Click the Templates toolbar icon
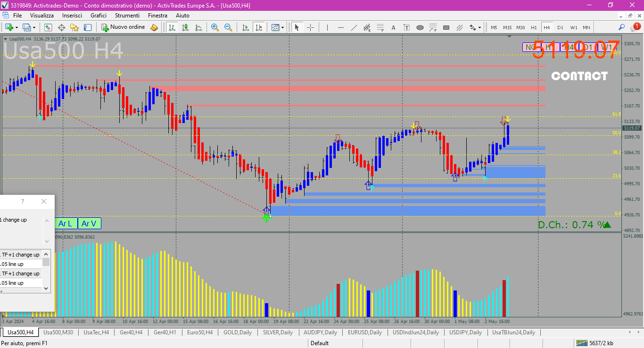The height and width of the screenshot is (348, 644). (275, 27)
